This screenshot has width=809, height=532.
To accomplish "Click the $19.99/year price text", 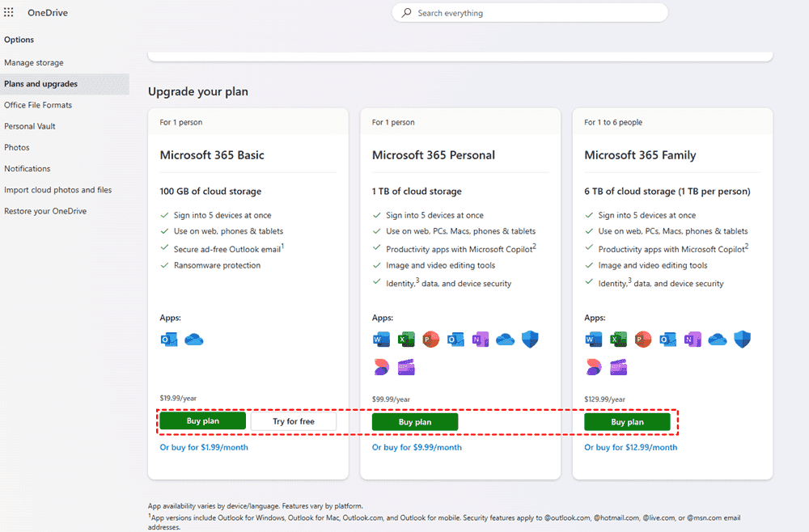I will [x=178, y=398].
